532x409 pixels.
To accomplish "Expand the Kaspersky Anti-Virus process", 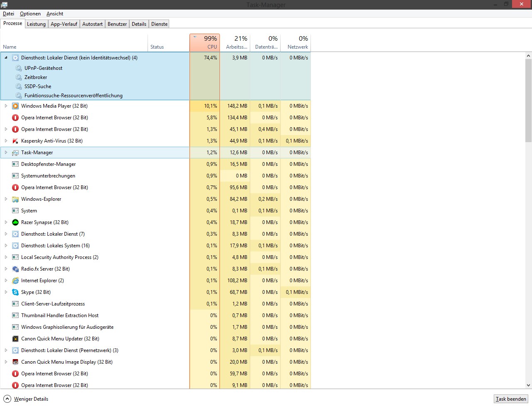I will [6, 141].
